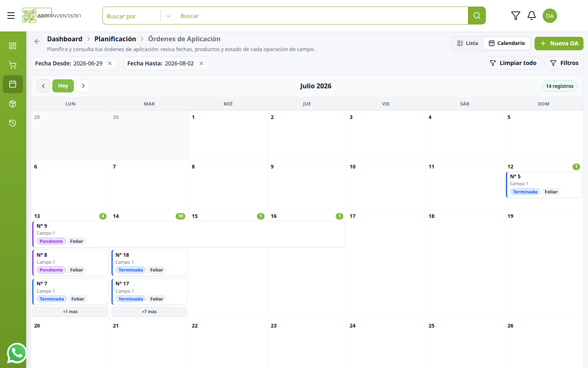Open WhatsApp chat button

pos(17,353)
